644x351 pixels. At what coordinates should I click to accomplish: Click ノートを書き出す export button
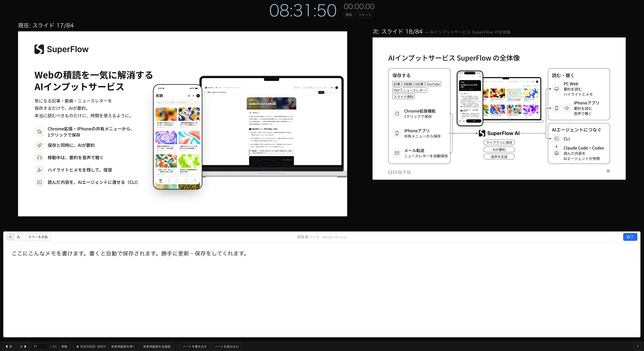(195, 347)
